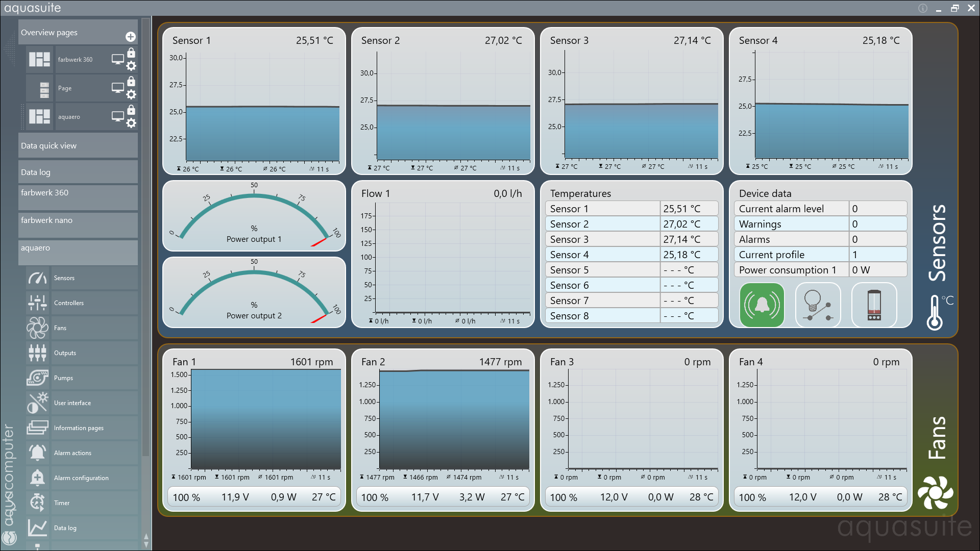Open aquaero Controllers sliders icon
This screenshot has height=551, width=980.
tap(38, 303)
